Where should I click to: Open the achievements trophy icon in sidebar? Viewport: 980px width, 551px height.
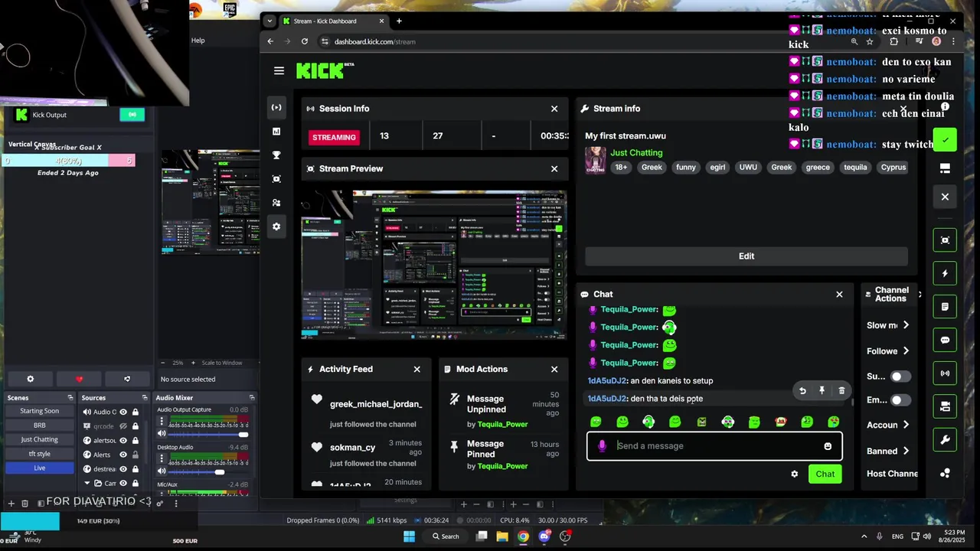tap(276, 155)
